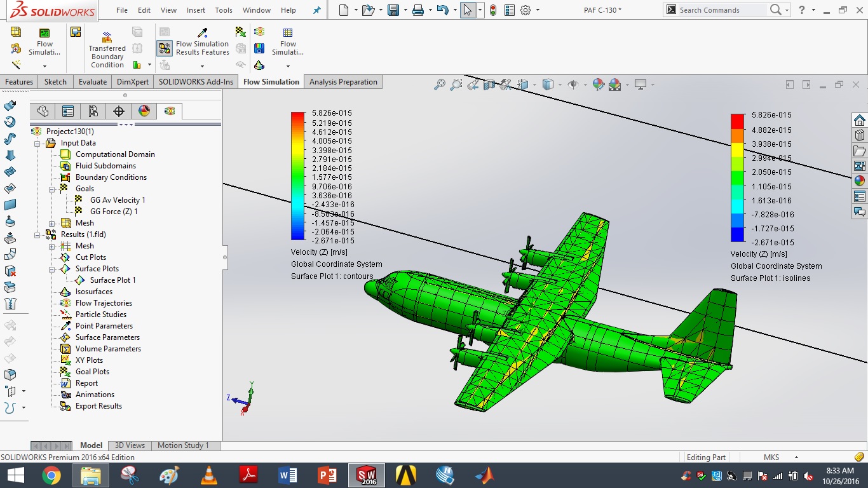868x488 pixels.
Task: Click the red top swatch of isolines legend
Action: 737,121
